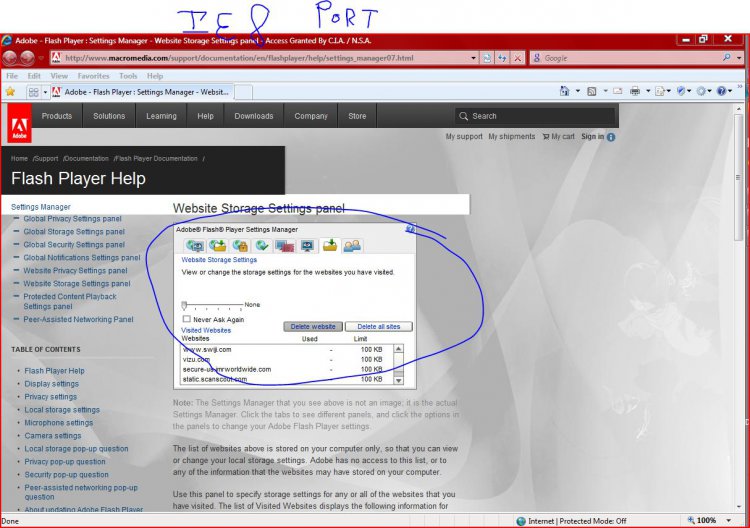Open the Global Notifications Settings tab icon
Viewport: 750px width, 528px height.
(x=262, y=246)
